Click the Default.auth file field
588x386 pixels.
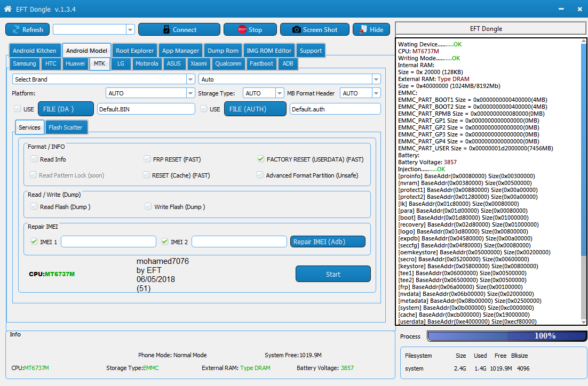click(335, 109)
